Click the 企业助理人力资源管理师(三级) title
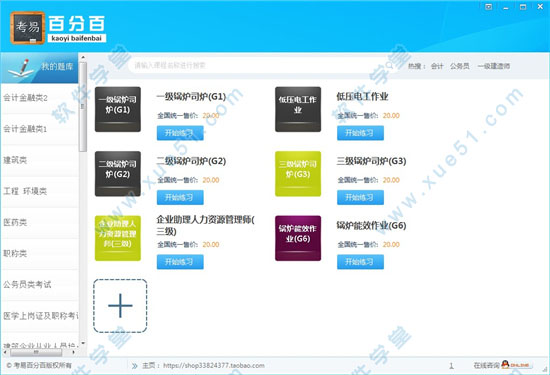This screenshot has width=550, height=375. (206, 226)
